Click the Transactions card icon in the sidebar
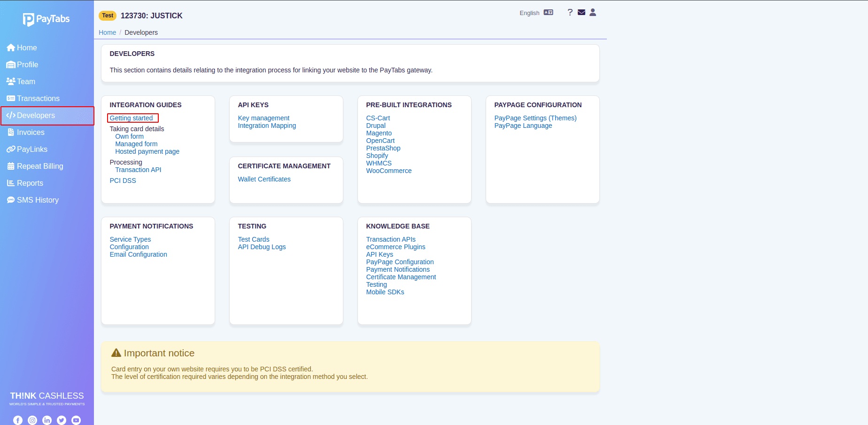Image resolution: width=868 pixels, height=425 pixels. click(x=11, y=98)
